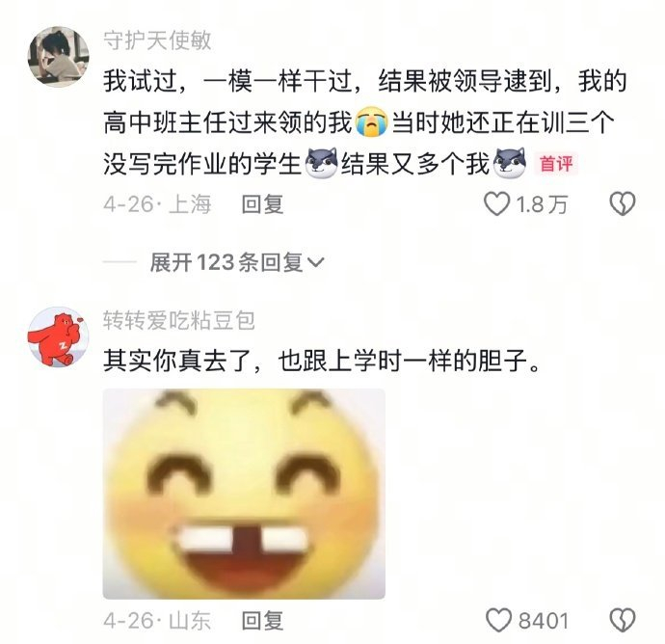Open 守护天使敏's profile avatar
Viewport: 665px width, 644px height.
tap(59, 57)
